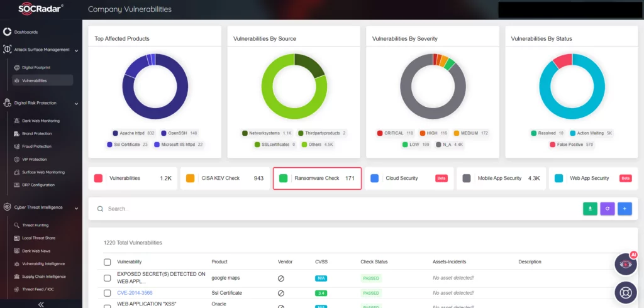Collapse Cyber Threat Intelligence section chevron
This screenshot has height=308, width=644.
click(76, 208)
